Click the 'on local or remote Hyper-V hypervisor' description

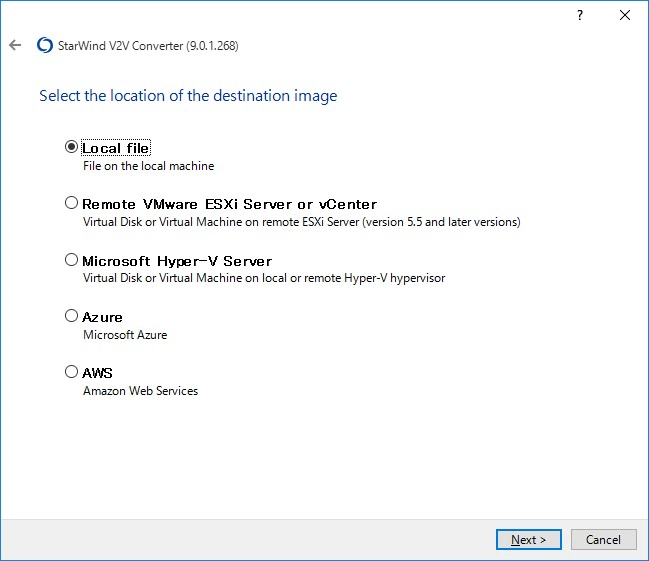pos(345,278)
